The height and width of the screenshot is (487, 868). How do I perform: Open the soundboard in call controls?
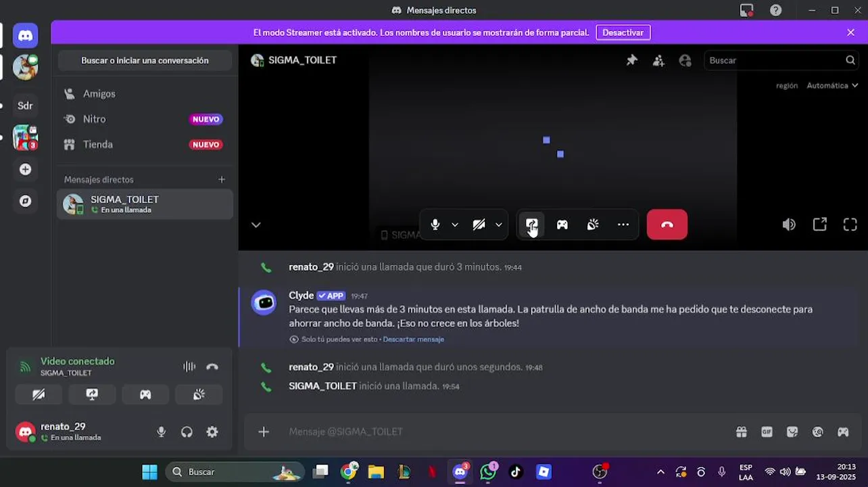[593, 225]
